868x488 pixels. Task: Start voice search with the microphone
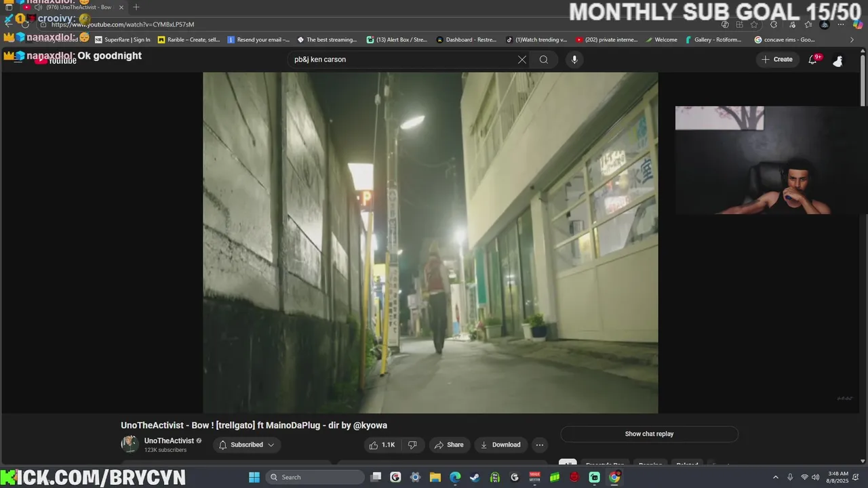[x=574, y=60]
